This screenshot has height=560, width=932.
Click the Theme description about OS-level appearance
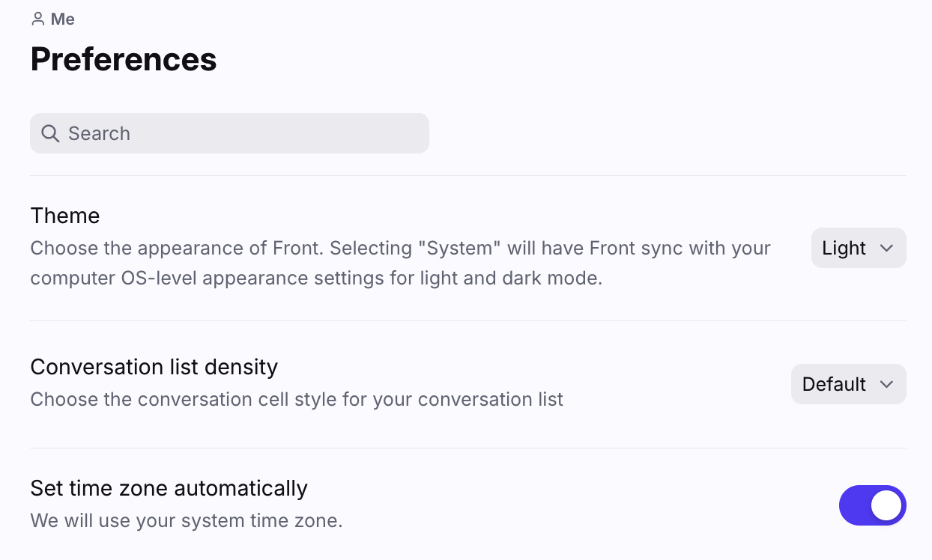(400, 263)
